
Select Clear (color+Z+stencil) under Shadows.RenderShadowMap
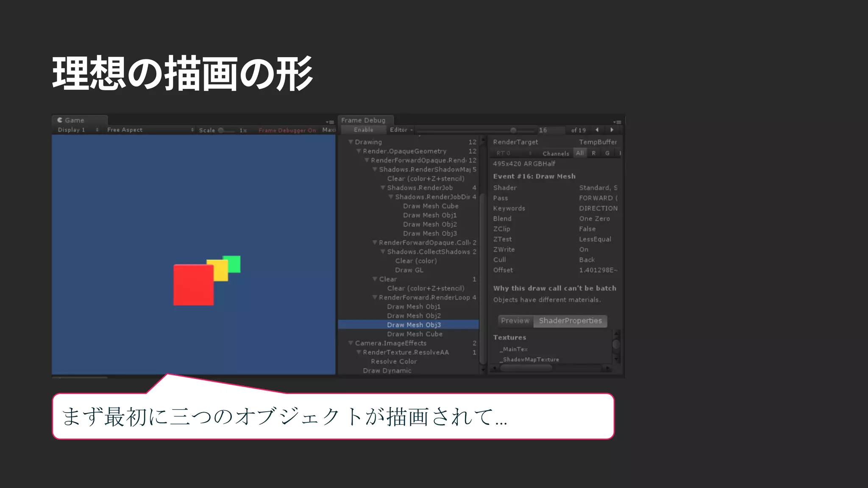pyautogui.click(x=426, y=179)
